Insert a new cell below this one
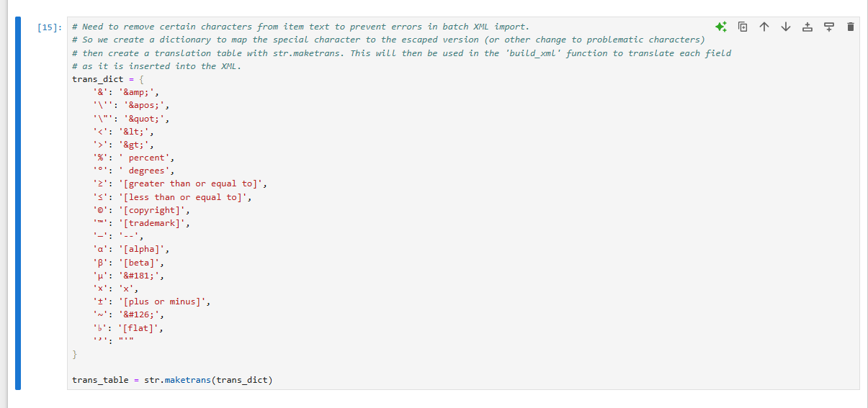 coord(829,27)
